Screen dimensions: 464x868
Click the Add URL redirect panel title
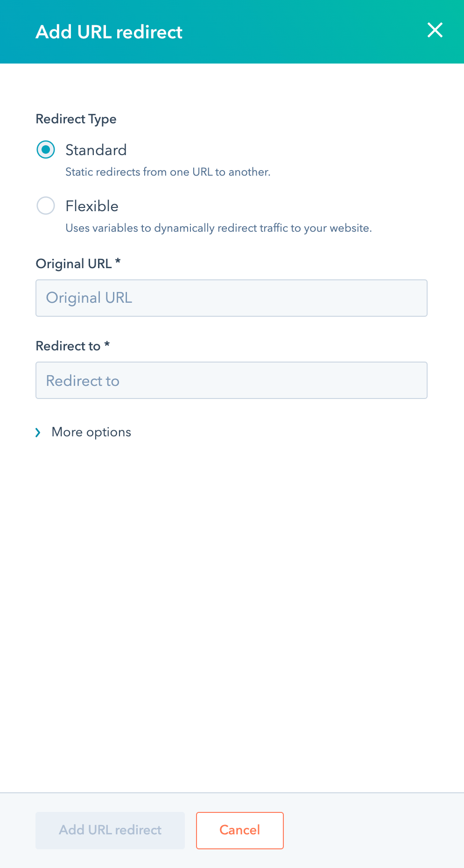tap(109, 32)
